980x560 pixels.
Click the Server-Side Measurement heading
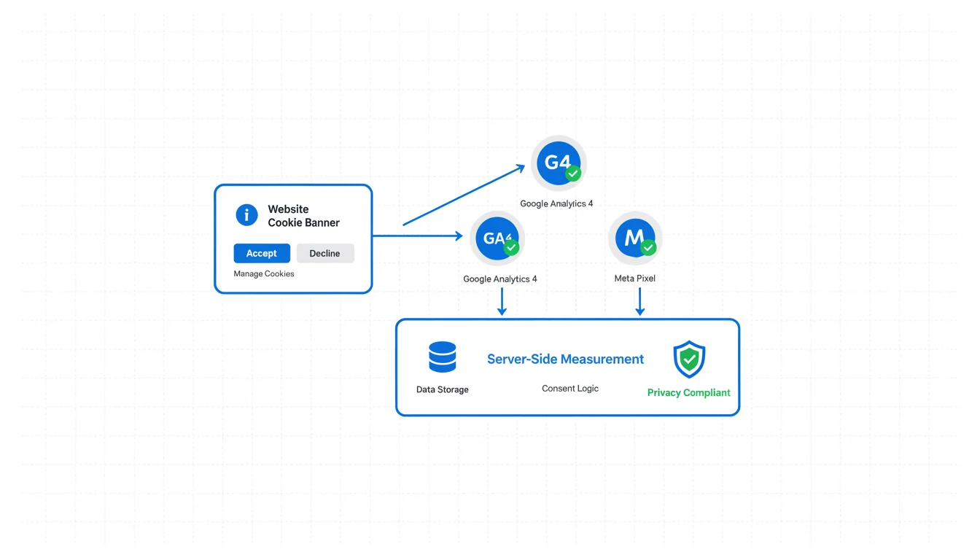click(565, 359)
